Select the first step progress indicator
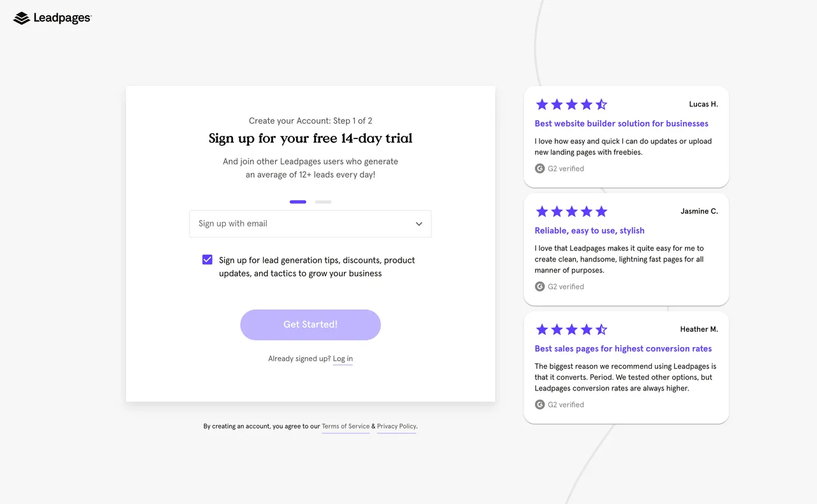The height and width of the screenshot is (504, 817). pos(298,202)
